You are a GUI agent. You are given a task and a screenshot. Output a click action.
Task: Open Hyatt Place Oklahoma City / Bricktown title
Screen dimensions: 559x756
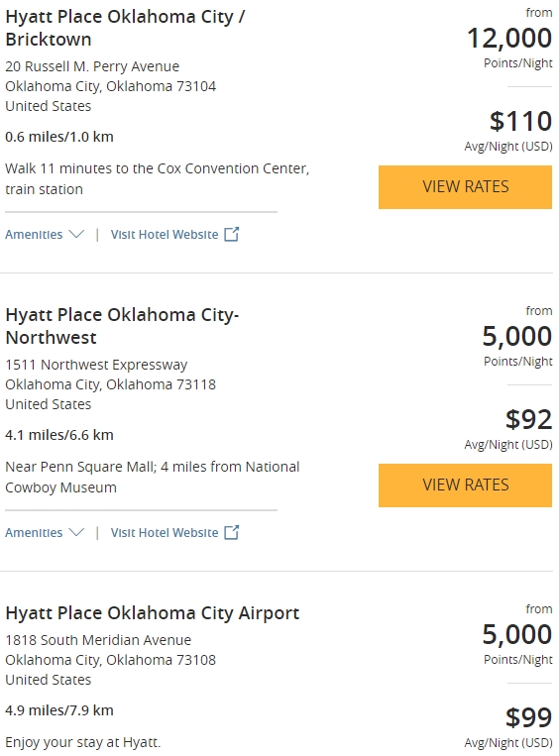coord(125,28)
